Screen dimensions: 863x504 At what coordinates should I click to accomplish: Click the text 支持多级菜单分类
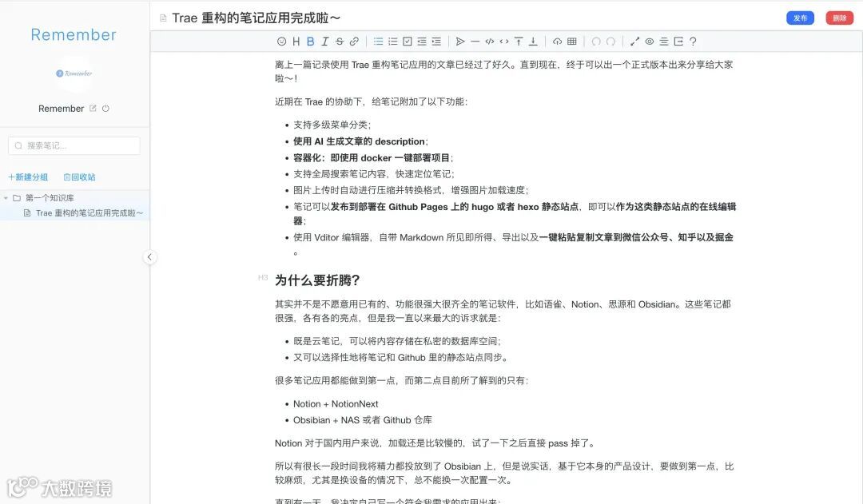point(331,125)
